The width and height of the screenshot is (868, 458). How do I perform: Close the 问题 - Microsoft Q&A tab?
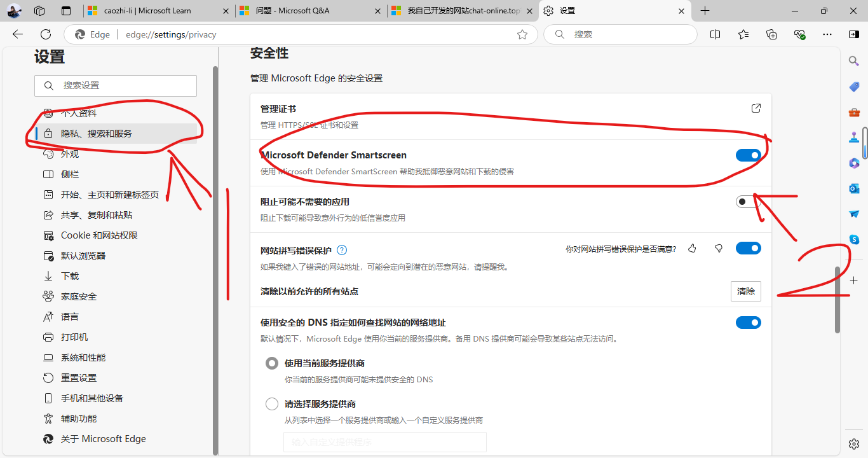[x=377, y=11]
